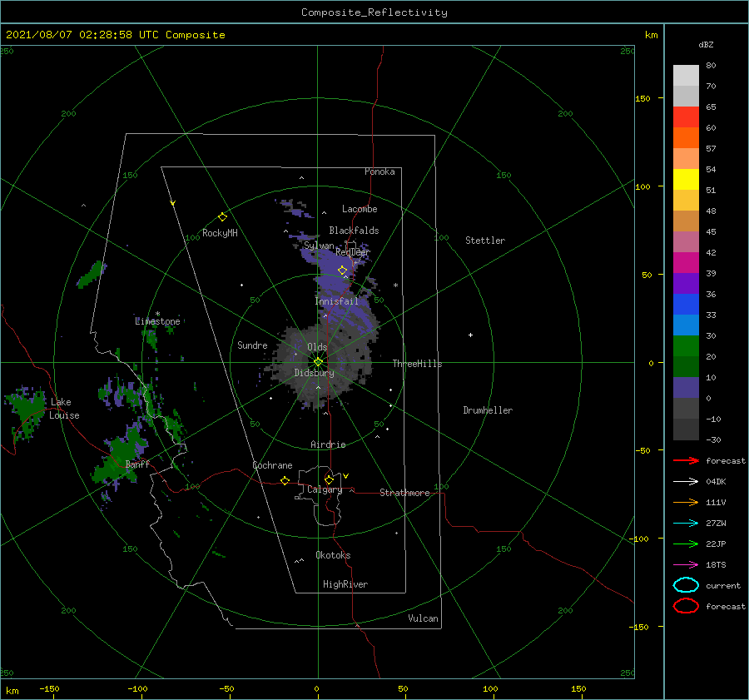Select the yellow 54 dBZ color swatch
Screen dimensions: 749x700
point(686,179)
